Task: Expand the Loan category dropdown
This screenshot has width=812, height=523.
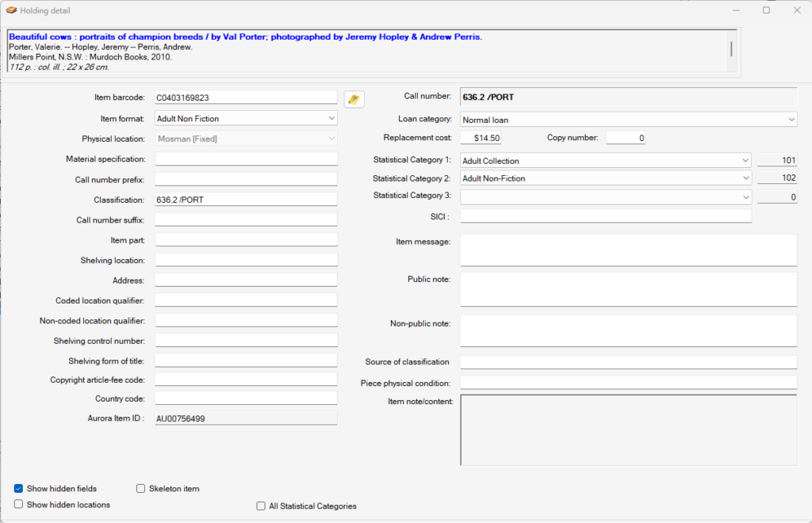Action: point(791,118)
